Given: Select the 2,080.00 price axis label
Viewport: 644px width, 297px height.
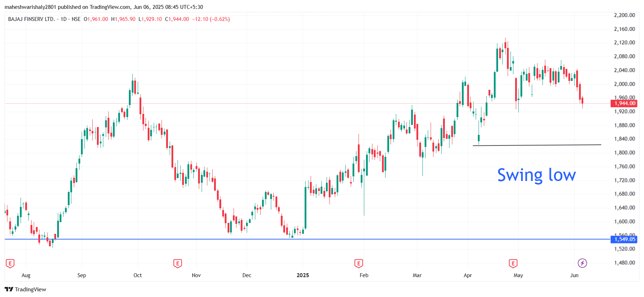Looking at the screenshot, I should [624, 56].
